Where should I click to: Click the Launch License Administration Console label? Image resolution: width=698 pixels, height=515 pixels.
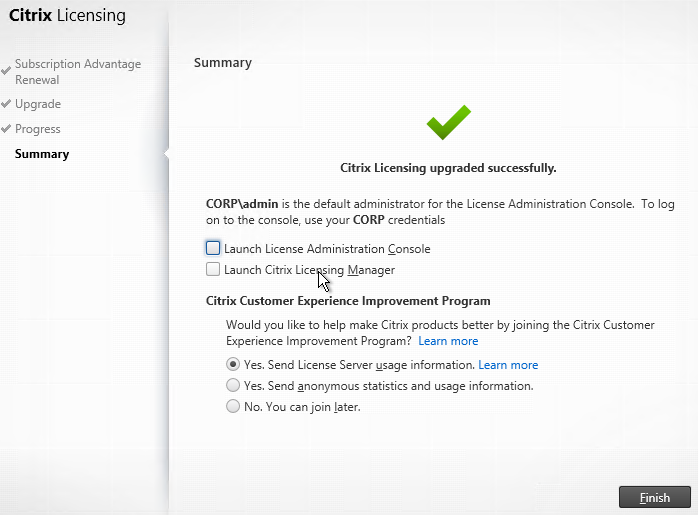327,249
